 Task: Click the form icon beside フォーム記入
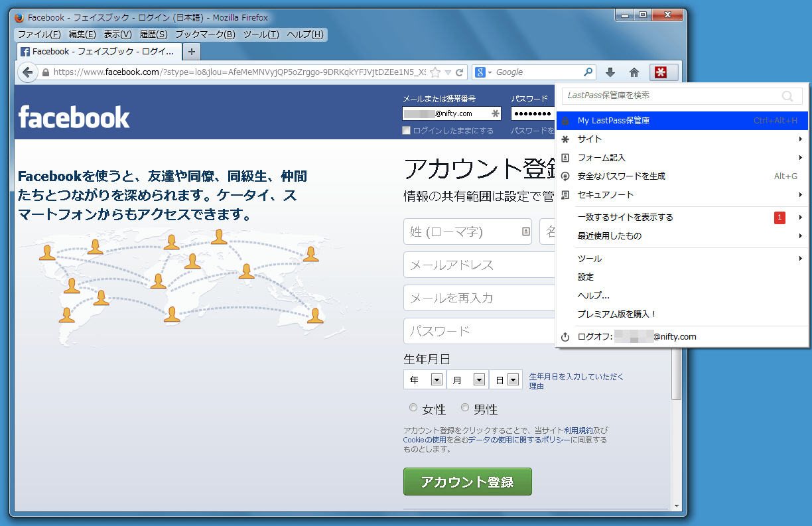(x=565, y=158)
